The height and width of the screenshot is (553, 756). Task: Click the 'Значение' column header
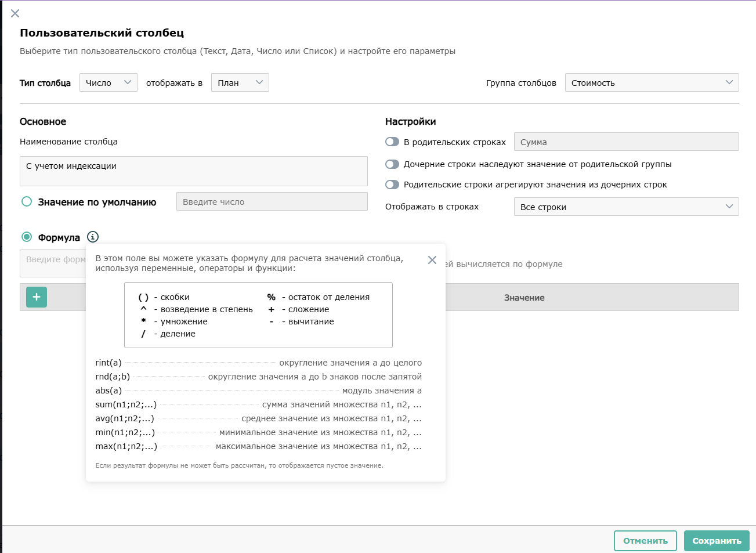(x=524, y=298)
